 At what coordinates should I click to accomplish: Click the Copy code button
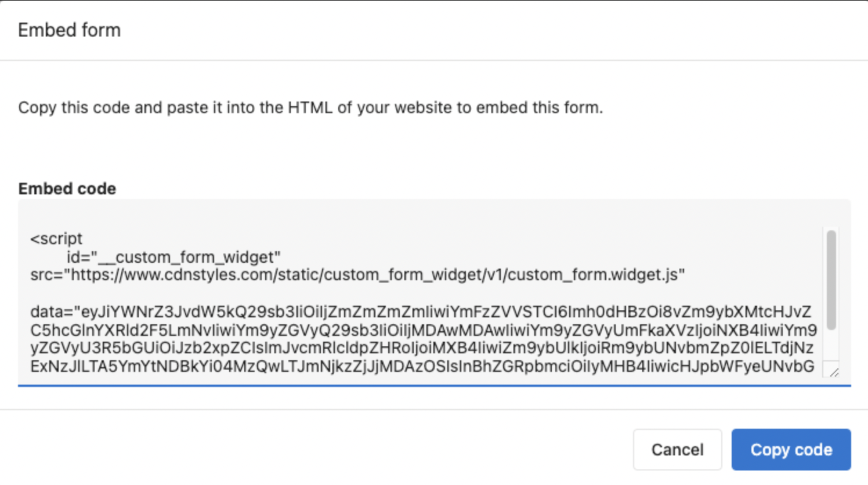(791, 450)
